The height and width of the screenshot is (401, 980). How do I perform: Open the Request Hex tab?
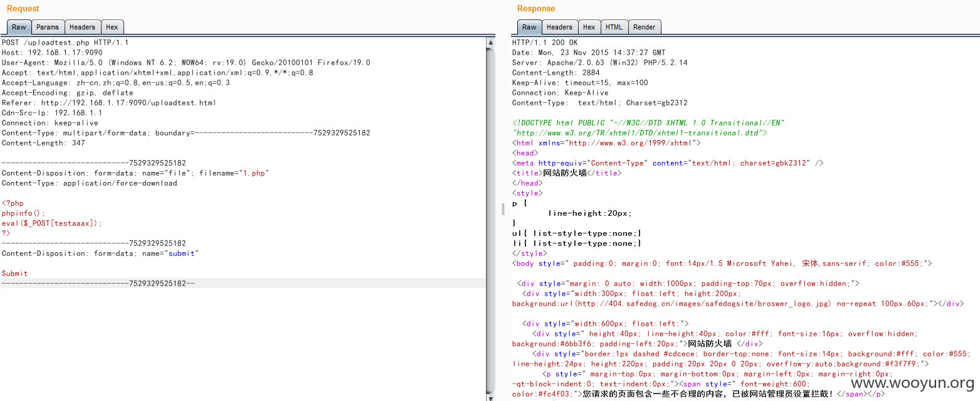click(112, 27)
